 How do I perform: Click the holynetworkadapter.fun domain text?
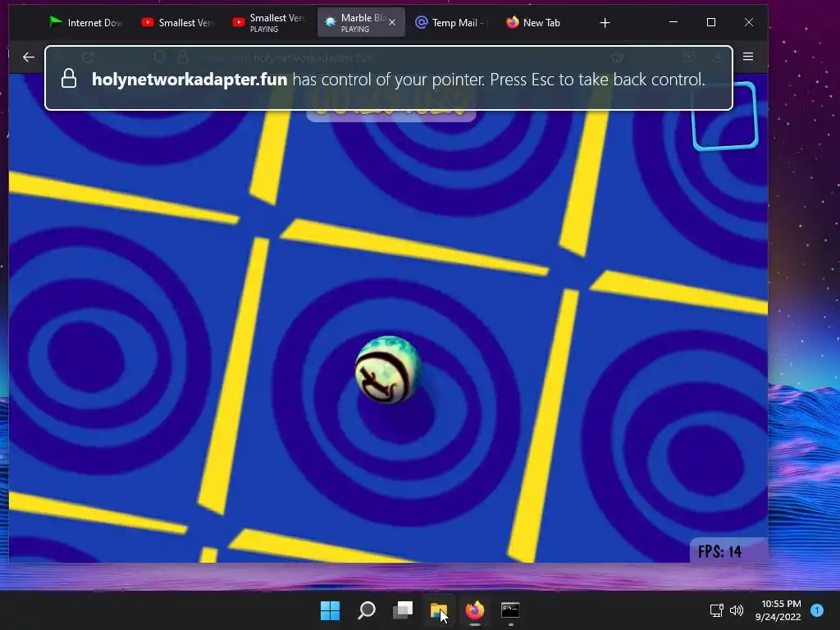click(x=189, y=80)
